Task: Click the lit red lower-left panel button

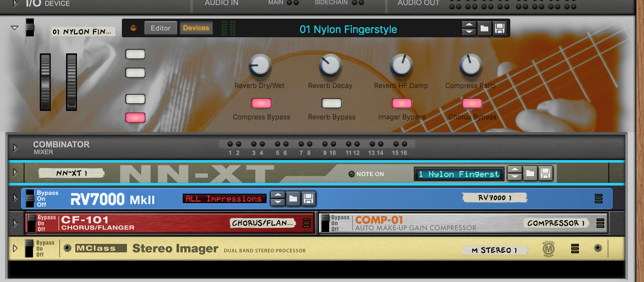Action: coord(135,118)
